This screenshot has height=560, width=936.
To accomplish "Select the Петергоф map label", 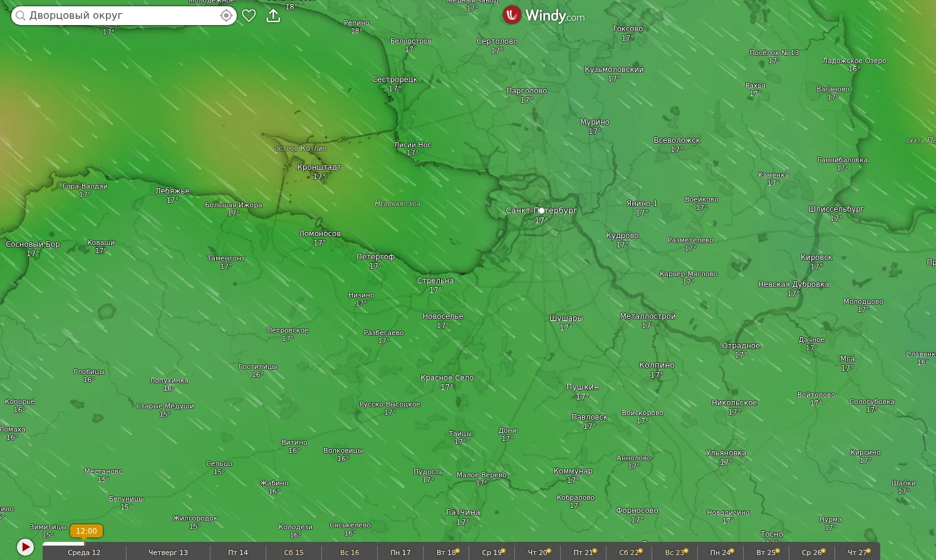I will click(375, 257).
